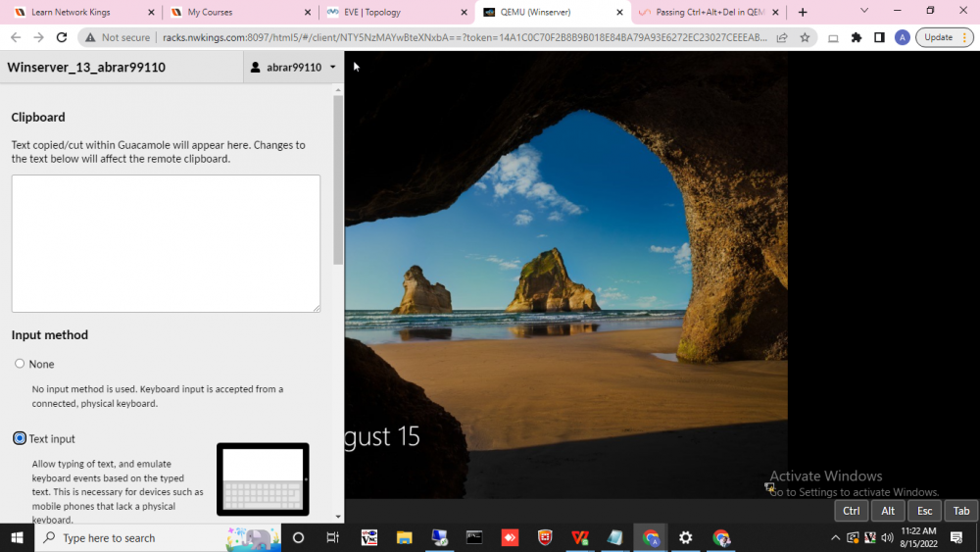The height and width of the screenshot is (552, 980).
Task: Select the Text input radio button
Action: coord(20,438)
